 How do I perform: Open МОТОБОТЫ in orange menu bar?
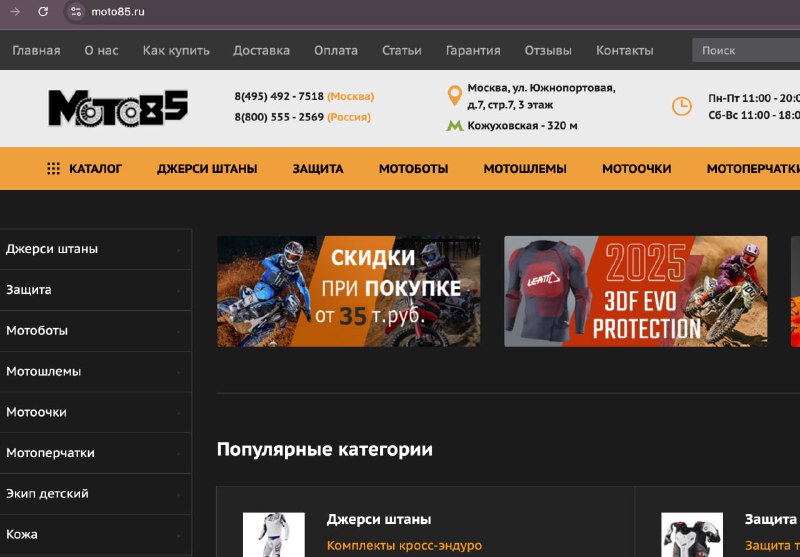point(413,169)
